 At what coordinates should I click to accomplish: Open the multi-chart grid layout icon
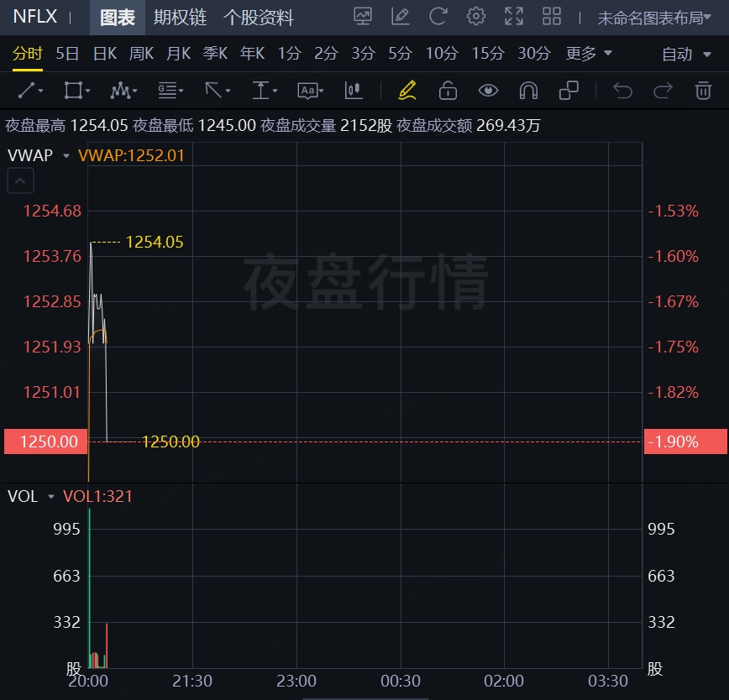point(552,16)
